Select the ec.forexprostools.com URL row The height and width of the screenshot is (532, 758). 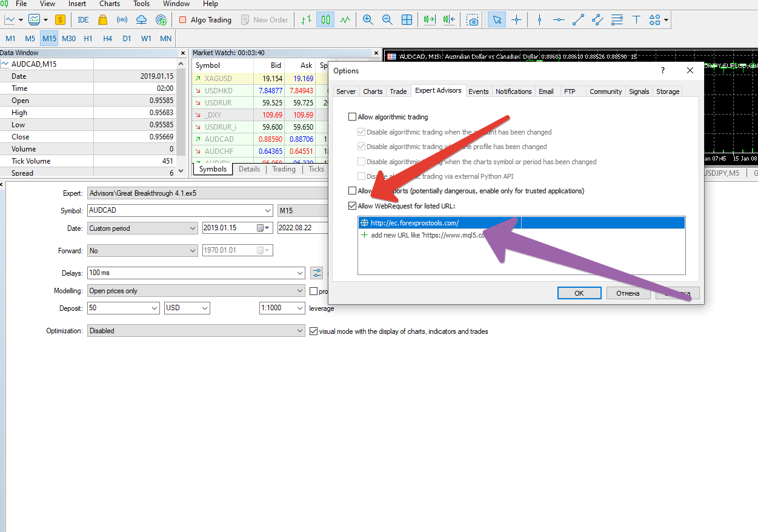coord(521,223)
